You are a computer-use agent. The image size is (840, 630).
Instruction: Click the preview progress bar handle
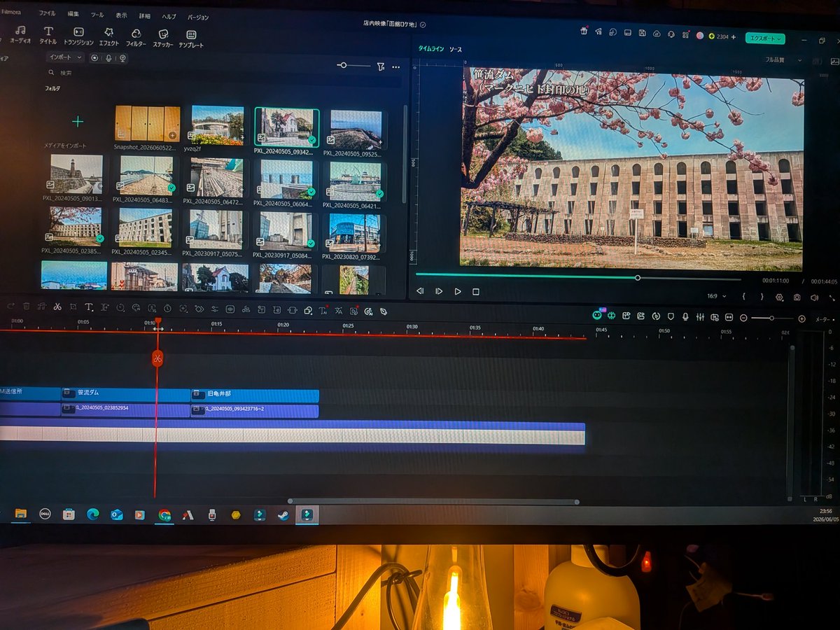tap(638, 278)
